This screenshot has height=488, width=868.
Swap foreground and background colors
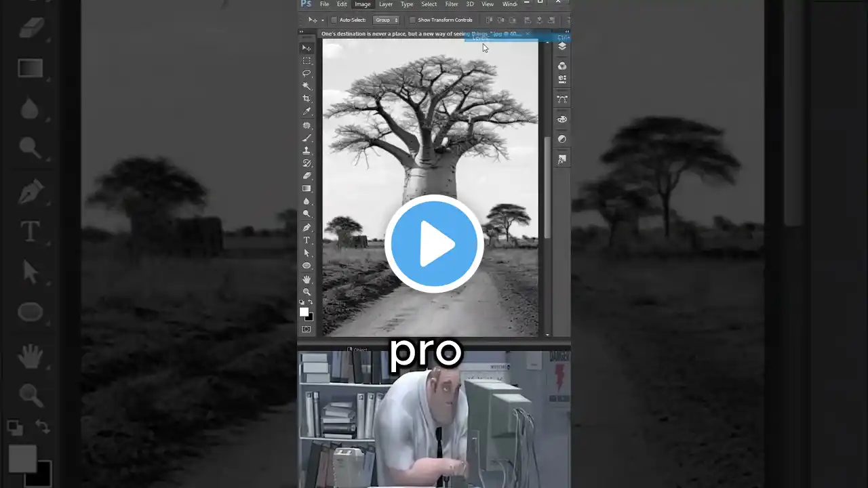click(311, 302)
